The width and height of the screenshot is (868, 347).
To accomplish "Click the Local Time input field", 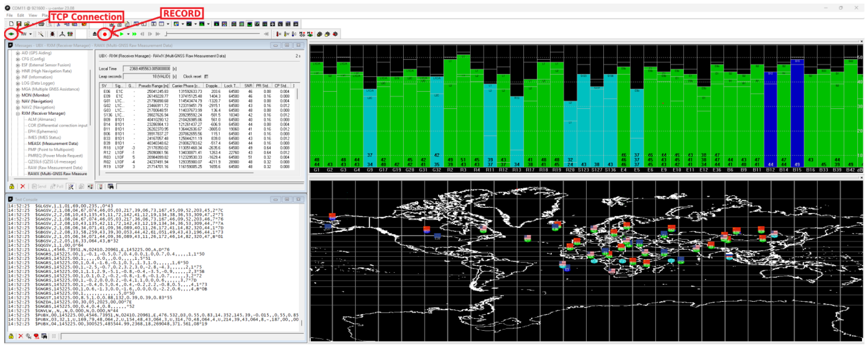I will coord(147,69).
